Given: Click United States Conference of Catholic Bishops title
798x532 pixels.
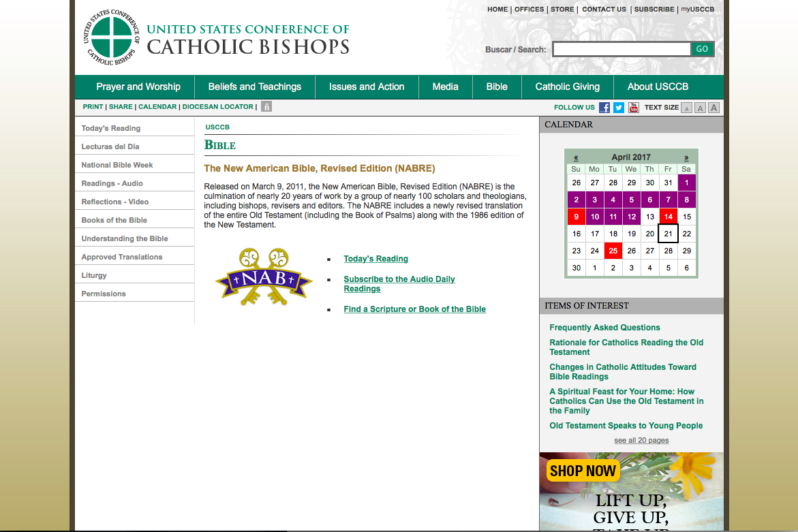Looking at the screenshot, I should coord(248,39).
